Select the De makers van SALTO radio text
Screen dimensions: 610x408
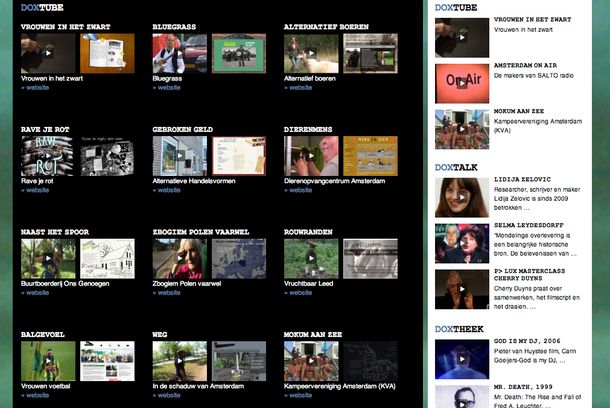pos(534,75)
